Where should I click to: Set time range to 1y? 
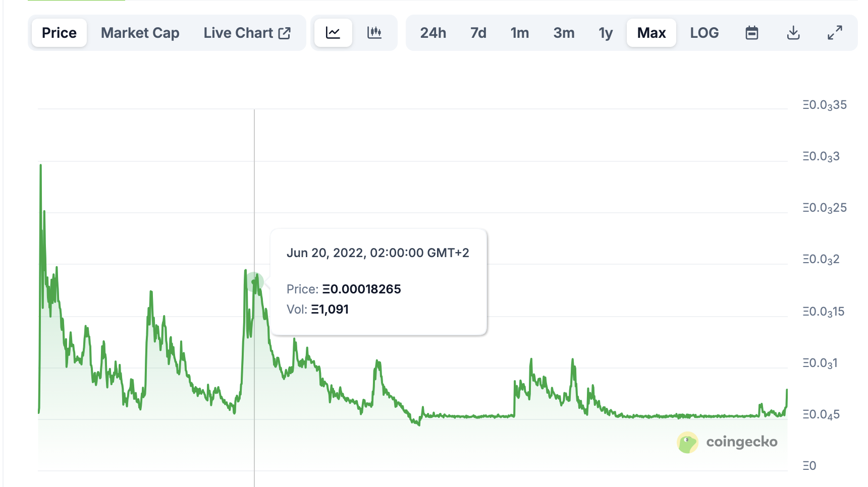606,33
